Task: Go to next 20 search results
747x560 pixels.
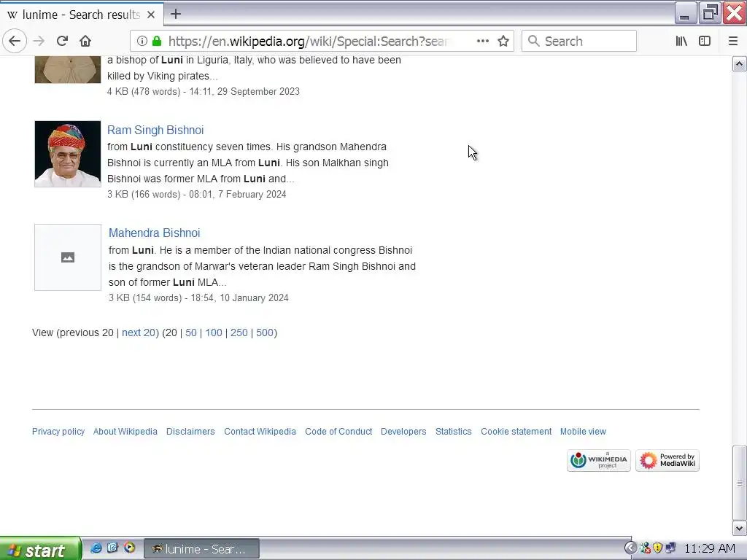Action: coord(139,332)
